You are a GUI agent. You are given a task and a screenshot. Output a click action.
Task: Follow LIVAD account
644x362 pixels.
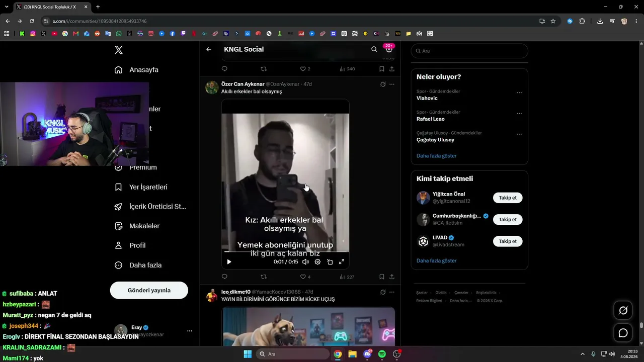pyautogui.click(x=508, y=241)
